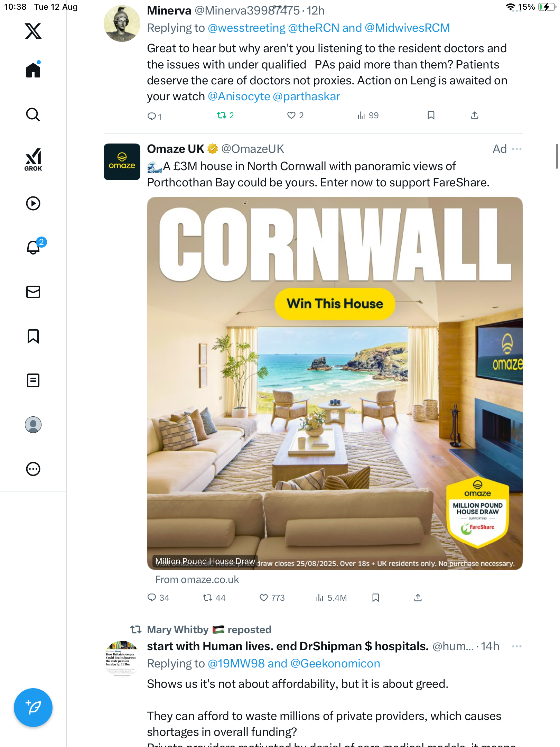This screenshot has width=560, height=747.
Task: Open more options on Omaze ad
Action: click(517, 149)
